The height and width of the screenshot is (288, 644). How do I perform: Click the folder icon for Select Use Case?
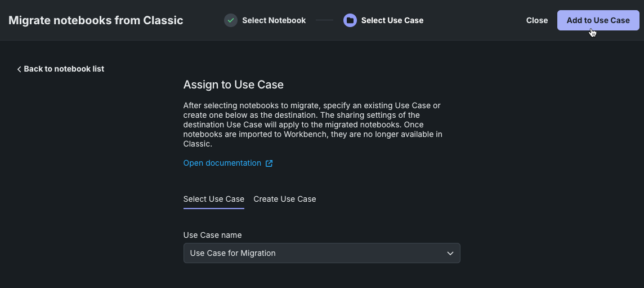tap(350, 20)
